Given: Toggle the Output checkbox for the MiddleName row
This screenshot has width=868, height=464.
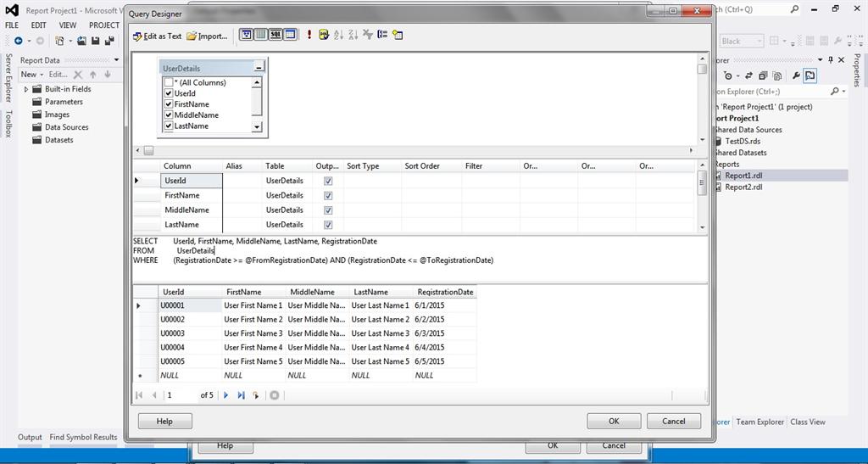Looking at the screenshot, I should (328, 210).
